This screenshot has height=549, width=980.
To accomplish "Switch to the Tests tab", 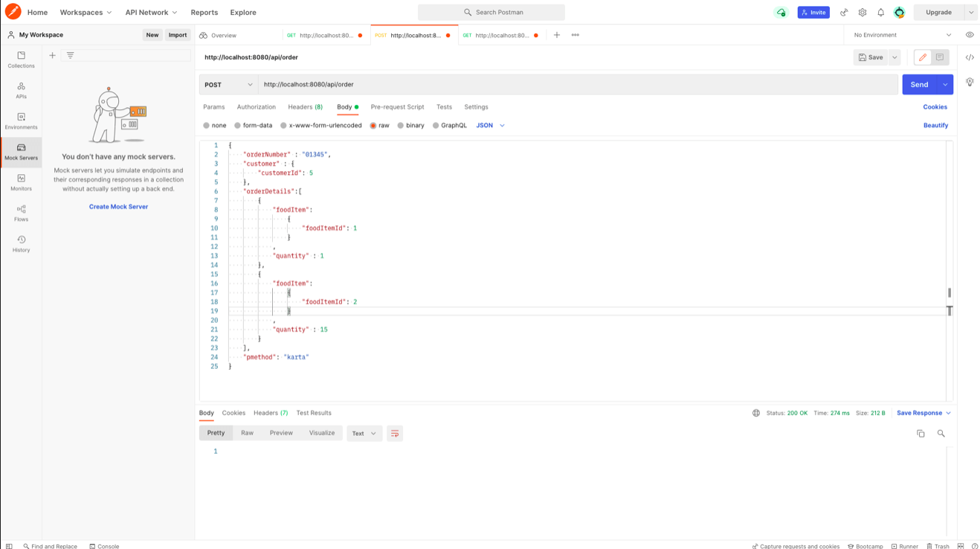I will (444, 106).
